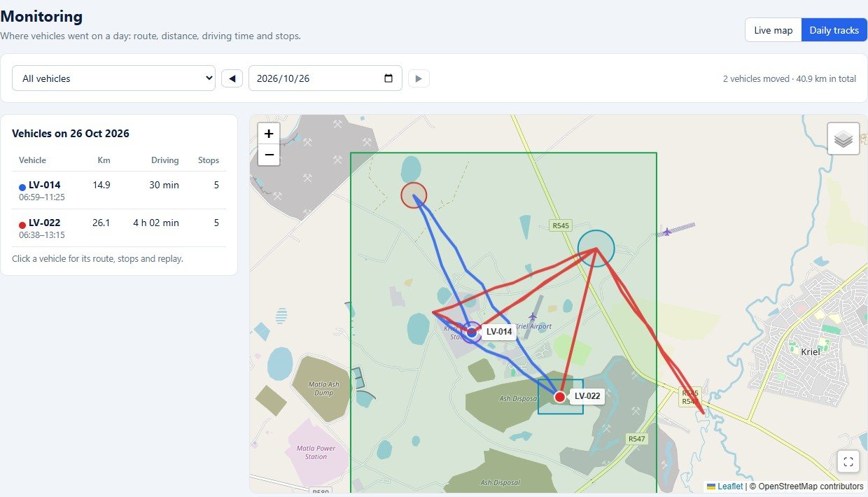This screenshot has height=497, width=868.
Task: Click the red circle stop marker
Action: (414, 196)
